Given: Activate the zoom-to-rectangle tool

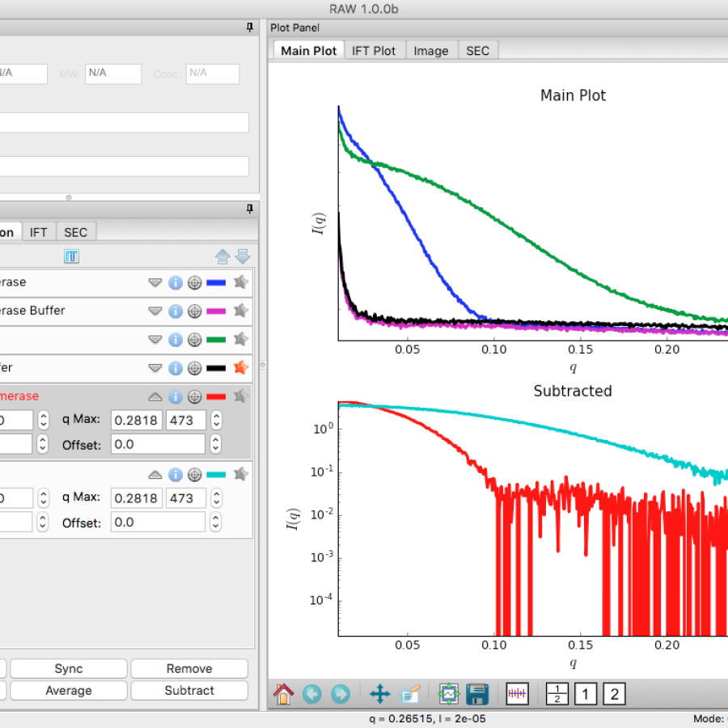Looking at the screenshot, I should (409, 695).
